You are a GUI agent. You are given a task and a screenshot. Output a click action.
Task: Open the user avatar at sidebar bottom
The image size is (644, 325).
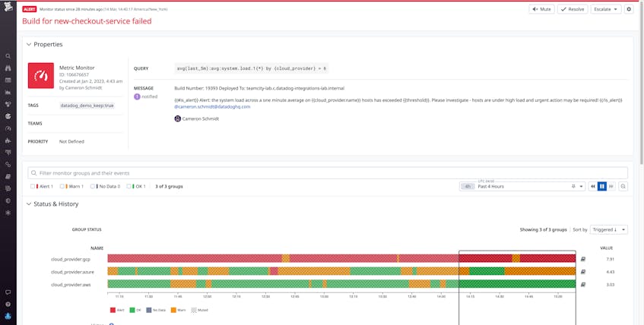click(x=8, y=317)
